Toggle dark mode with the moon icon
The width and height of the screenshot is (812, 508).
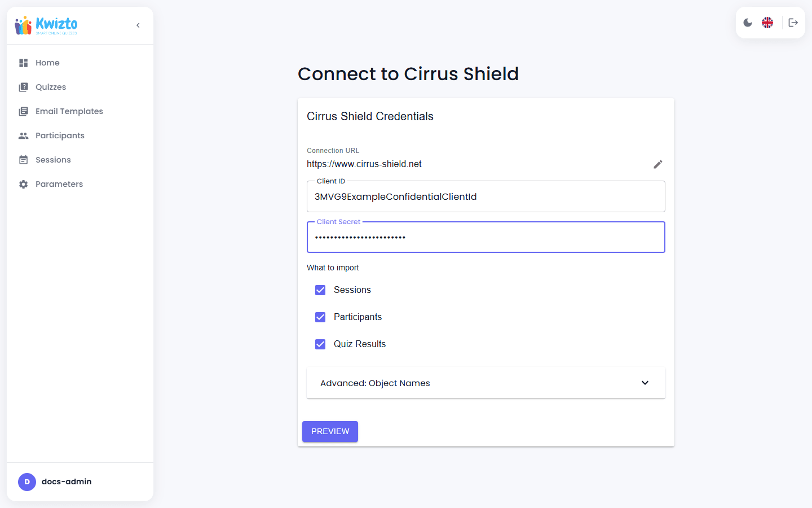tap(748, 23)
